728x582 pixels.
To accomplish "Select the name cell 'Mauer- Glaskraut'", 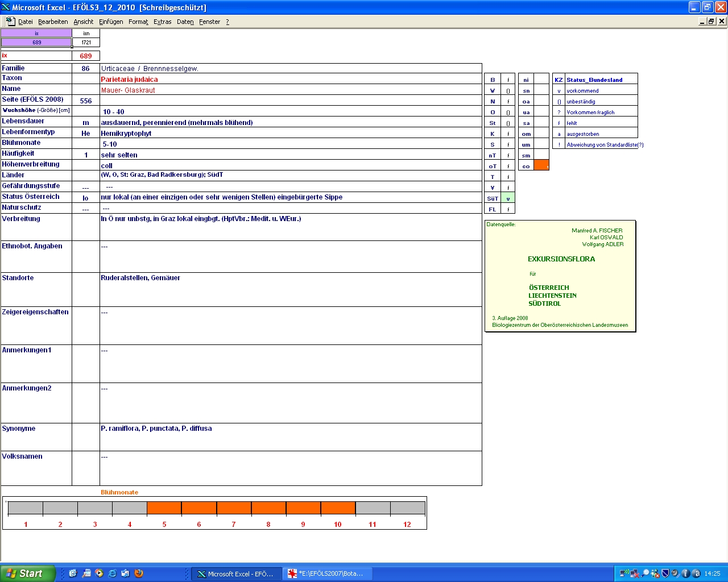I will pos(291,90).
